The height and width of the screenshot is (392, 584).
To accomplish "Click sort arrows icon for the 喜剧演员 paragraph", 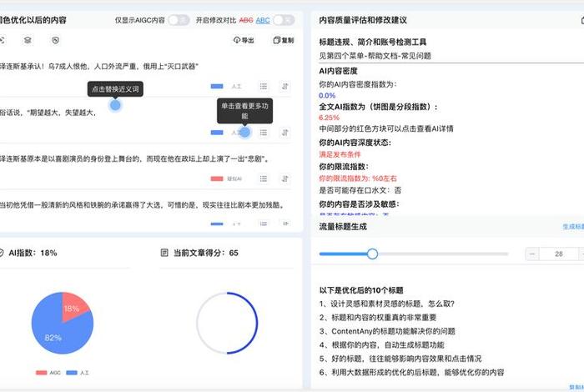I will point(285,178).
